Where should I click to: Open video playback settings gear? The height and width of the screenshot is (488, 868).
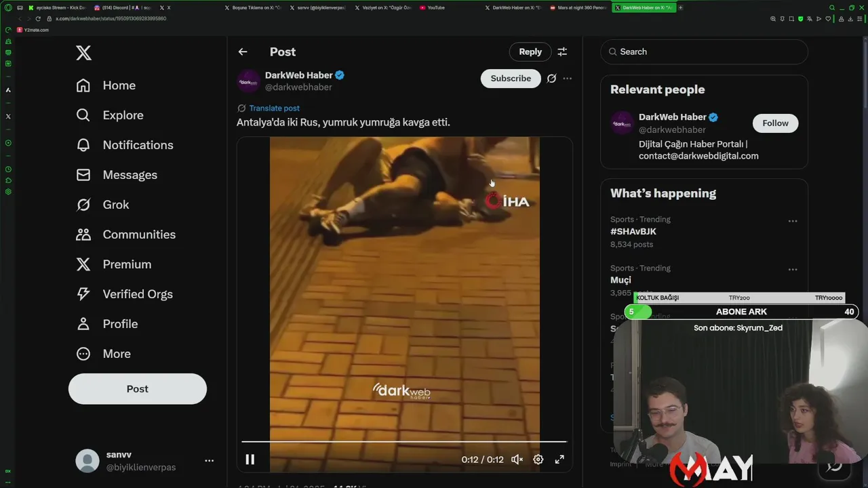(538, 460)
